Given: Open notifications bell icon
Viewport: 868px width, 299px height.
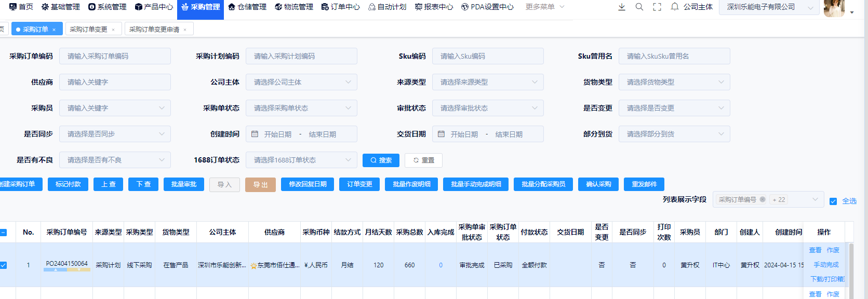Looking at the screenshot, I should (x=675, y=7).
